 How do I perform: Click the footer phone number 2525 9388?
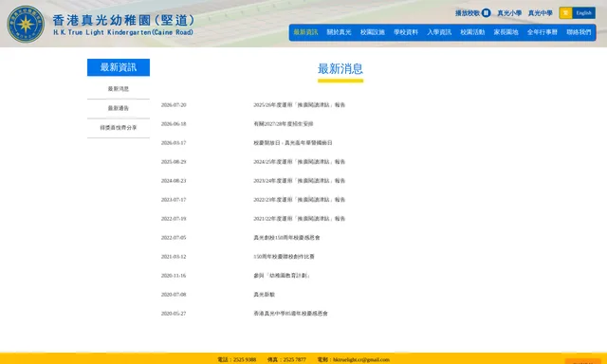click(245, 360)
